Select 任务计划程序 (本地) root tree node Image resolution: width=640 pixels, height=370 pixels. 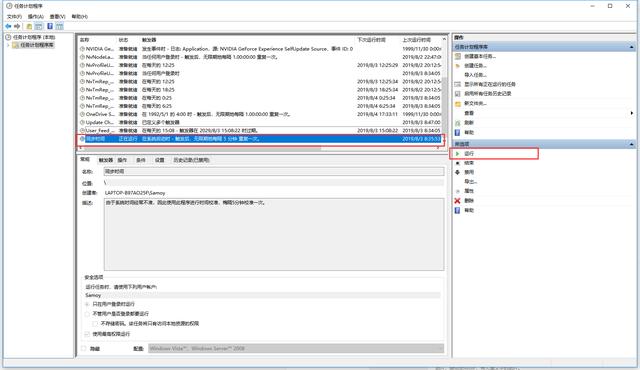33,37
